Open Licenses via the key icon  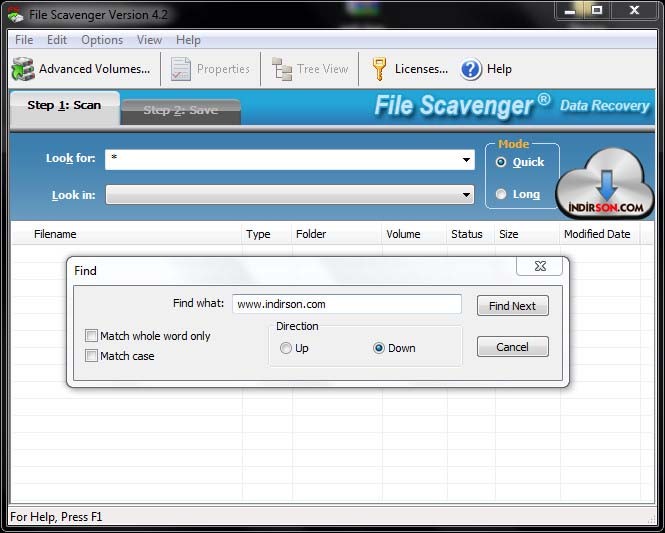click(379, 69)
